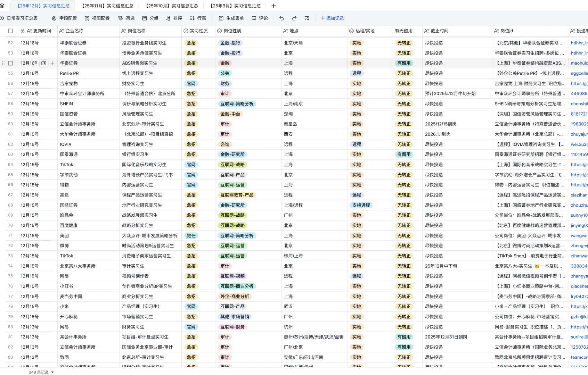This screenshot has width=588, height=375.
Task: Click the lock icon on 更新时间 column
Action: coord(23,31)
